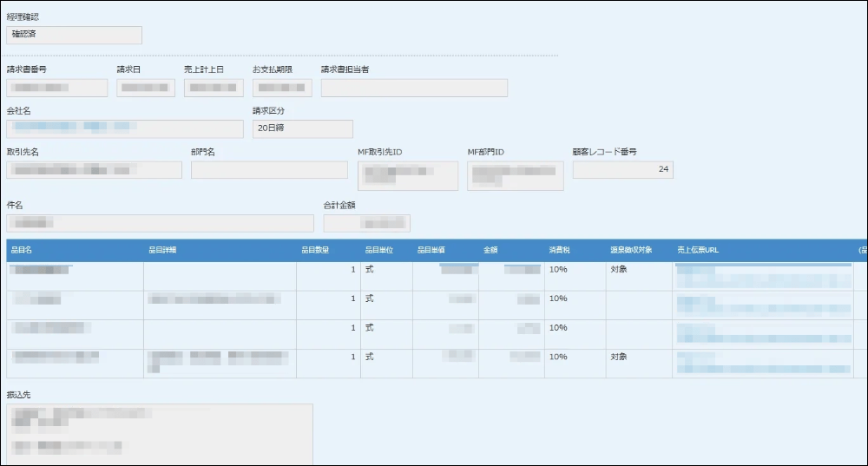
Task: Click the 請求書番号 input field
Action: 57,88
